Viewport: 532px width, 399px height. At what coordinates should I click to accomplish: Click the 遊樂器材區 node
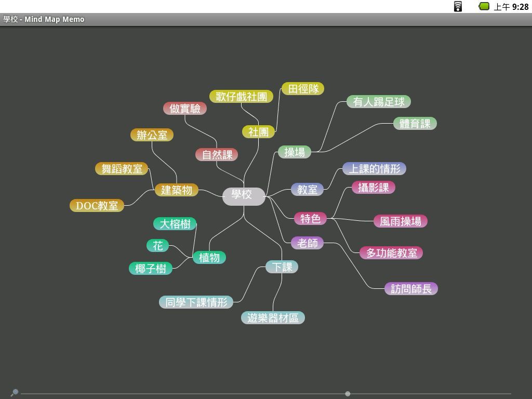pos(273,318)
